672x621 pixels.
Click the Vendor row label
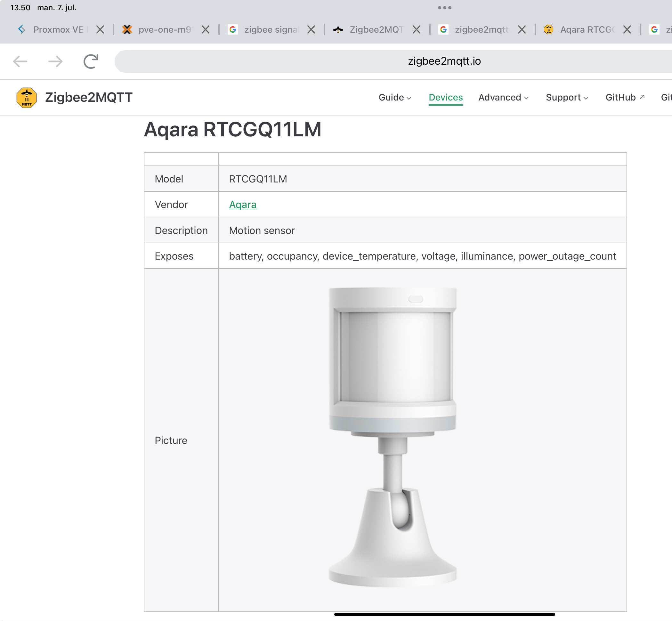[x=171, y=204]
